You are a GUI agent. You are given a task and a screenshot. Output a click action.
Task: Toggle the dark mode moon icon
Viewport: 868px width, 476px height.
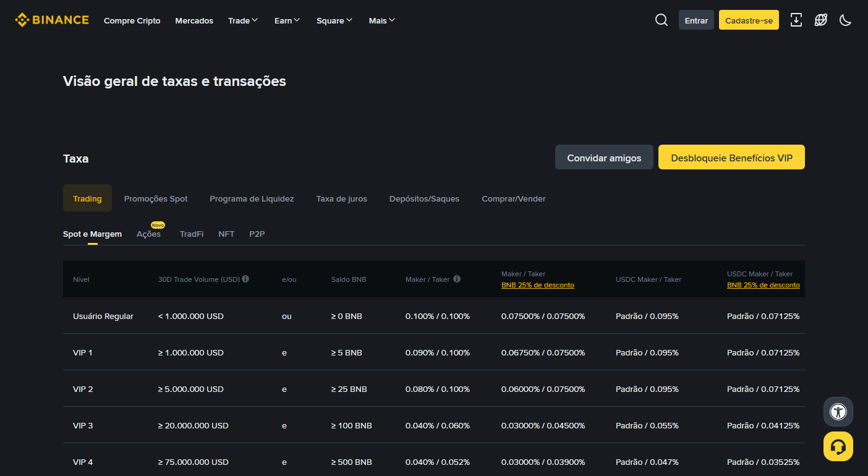pyautogui.click(x=845, y=20)
